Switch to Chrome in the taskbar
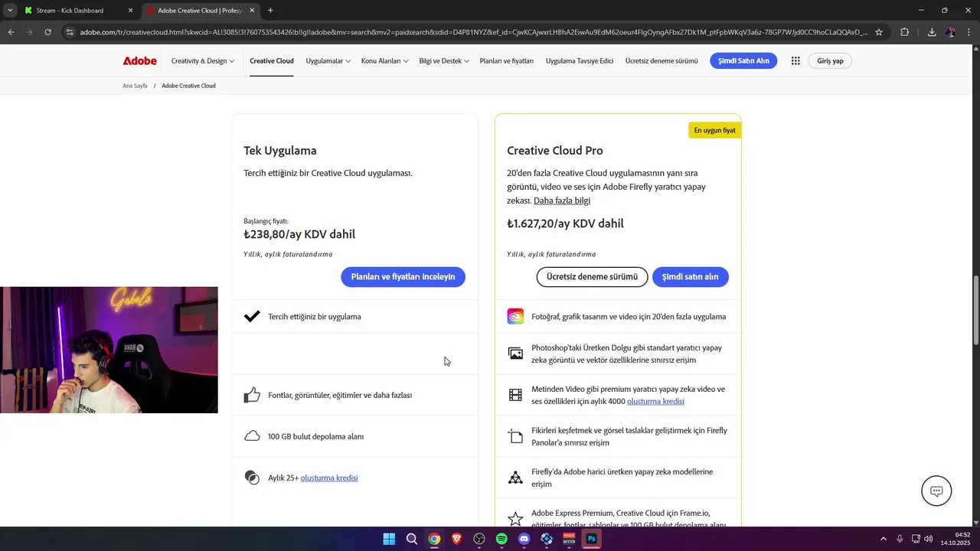Viewport: 980px width, 551px height. pos(434,539)
